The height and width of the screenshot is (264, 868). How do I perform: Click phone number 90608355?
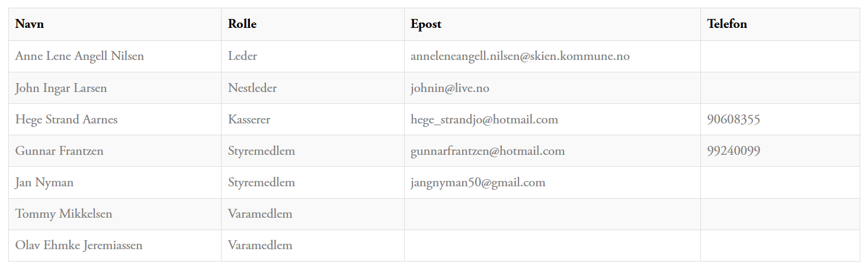pyautogui.click(x=733, y=120)
